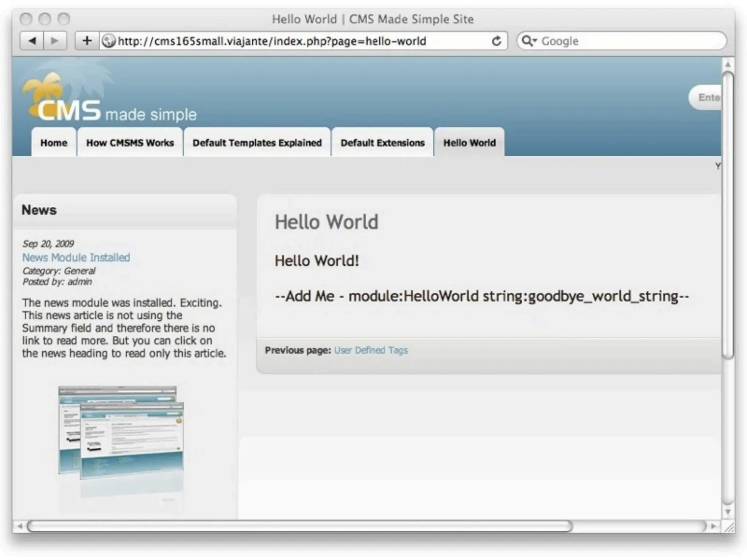Go forward using the browser forward arrow
Viewport: 747px width, 560px height.
(55, 40)
